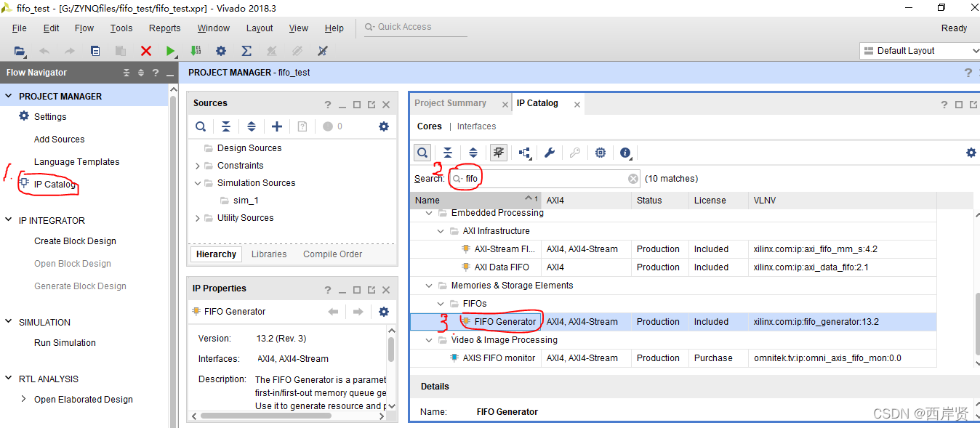This screenshot has width=980, height=428.
Task: Collapse all in Flow Navigator header
Action: coord(126,73)
